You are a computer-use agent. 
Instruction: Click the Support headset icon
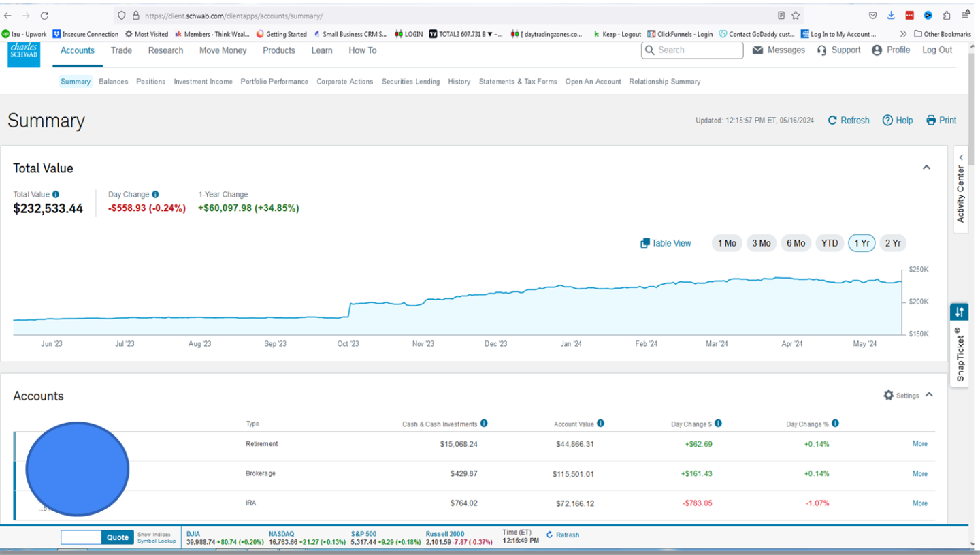(821, 50)
